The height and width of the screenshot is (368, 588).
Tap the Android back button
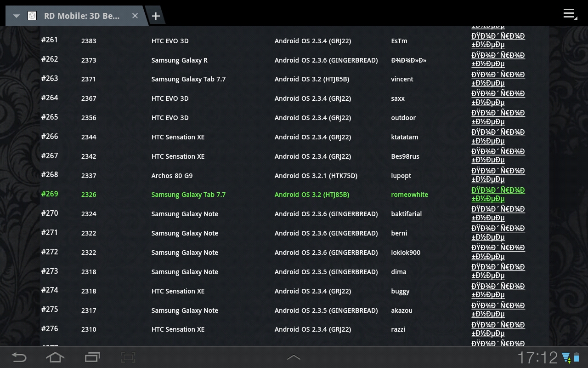pos(19,357)
